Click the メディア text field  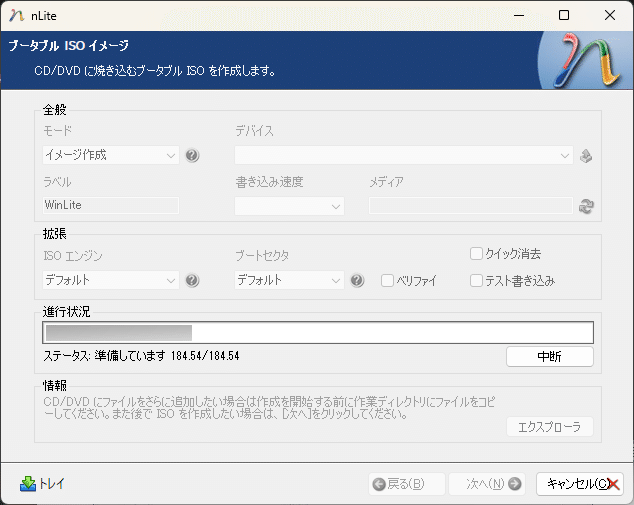coord(471,205)
